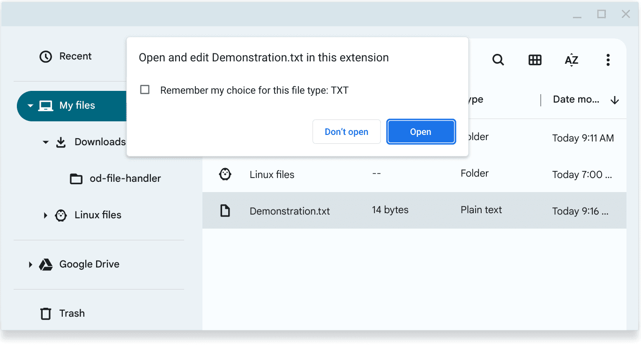Click Don't open in the dialog

tap(346, 132)
